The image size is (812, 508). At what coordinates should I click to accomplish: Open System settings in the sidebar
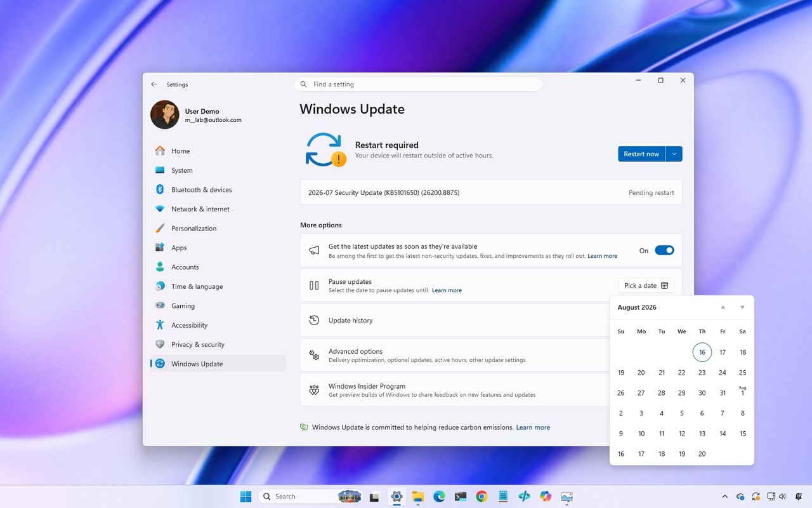click(218, 170)
